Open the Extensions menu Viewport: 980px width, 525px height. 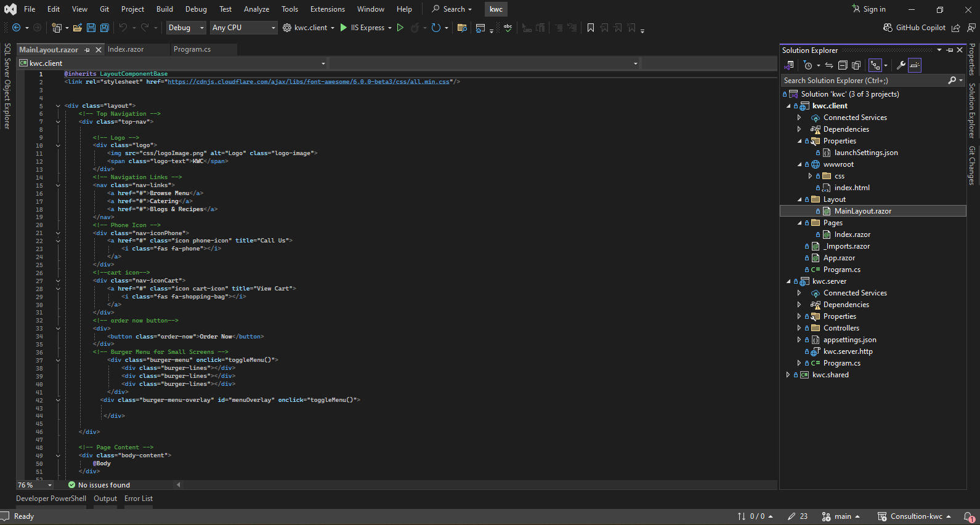tap(328, 9)
